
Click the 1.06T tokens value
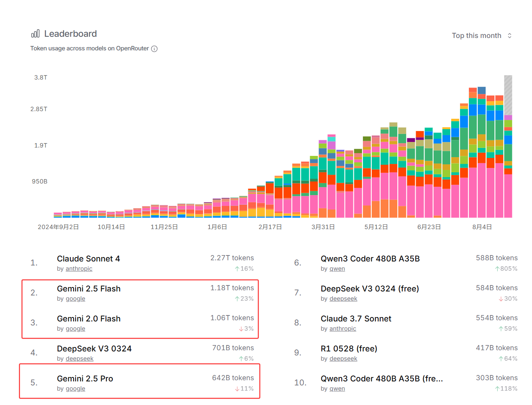[x=232, y=318]
